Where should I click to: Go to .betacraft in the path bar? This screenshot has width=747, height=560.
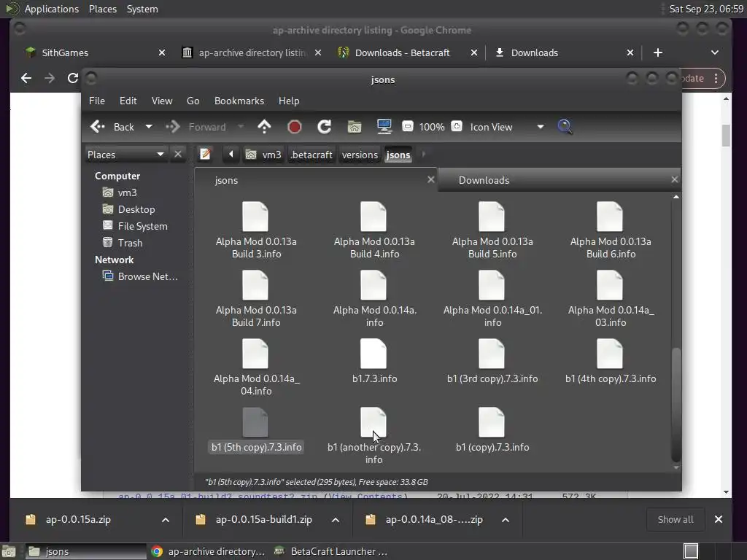(311, 155)
